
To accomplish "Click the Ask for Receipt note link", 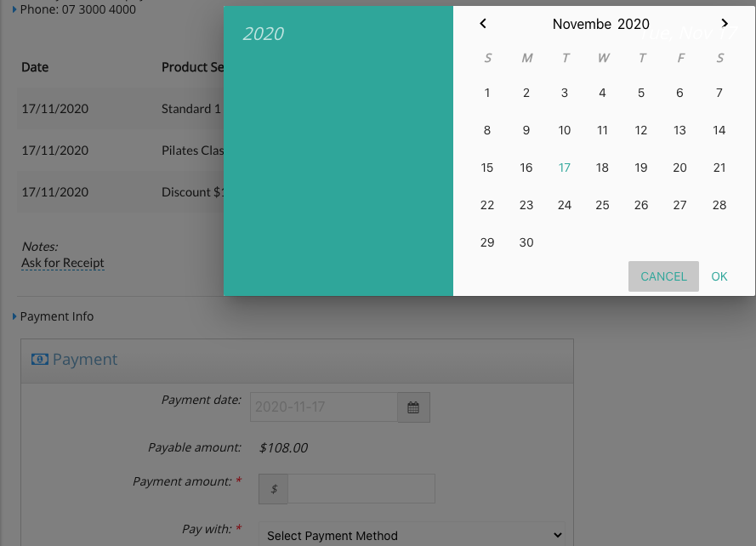I will 63,263.
